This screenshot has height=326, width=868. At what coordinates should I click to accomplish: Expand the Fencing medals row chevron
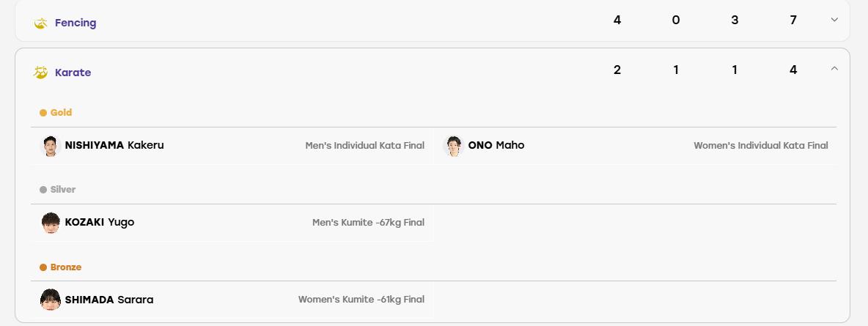tap(835, 20)
